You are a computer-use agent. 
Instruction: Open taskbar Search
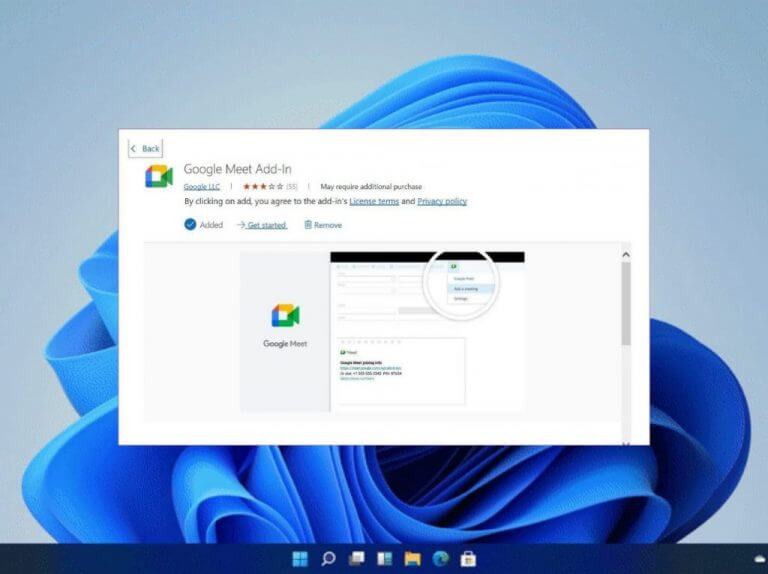pos(328,558)
